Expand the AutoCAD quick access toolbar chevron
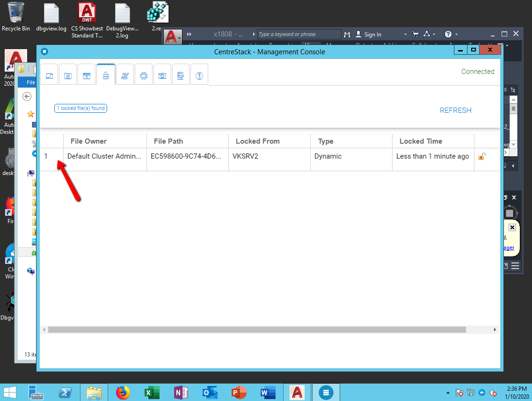Screen dimensions: 532x401 [189, 34]
